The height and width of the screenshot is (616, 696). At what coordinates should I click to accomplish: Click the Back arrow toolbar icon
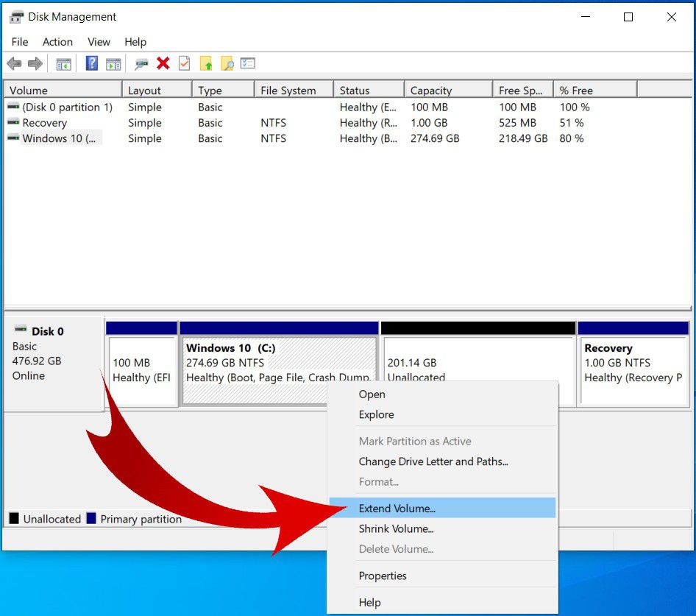[x=14, y=64]
